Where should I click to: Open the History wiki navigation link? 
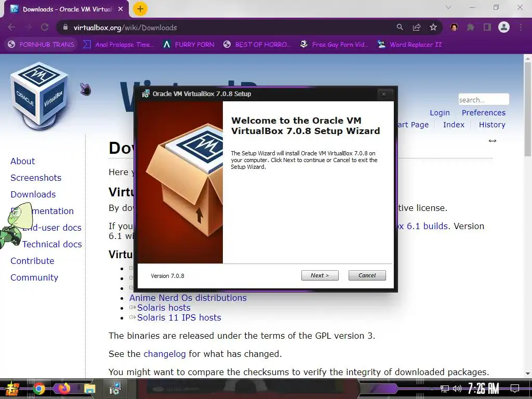(x=492, y=125)
